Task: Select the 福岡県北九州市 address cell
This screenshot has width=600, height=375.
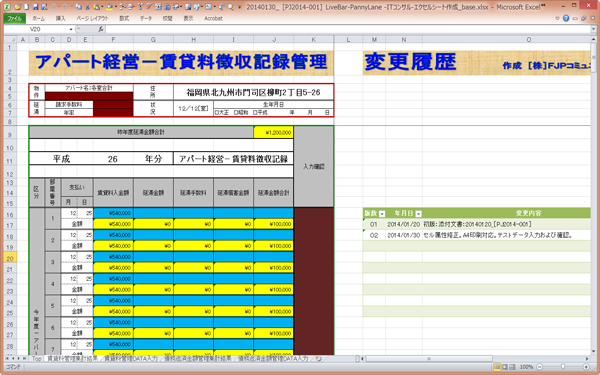Action: 253,92
